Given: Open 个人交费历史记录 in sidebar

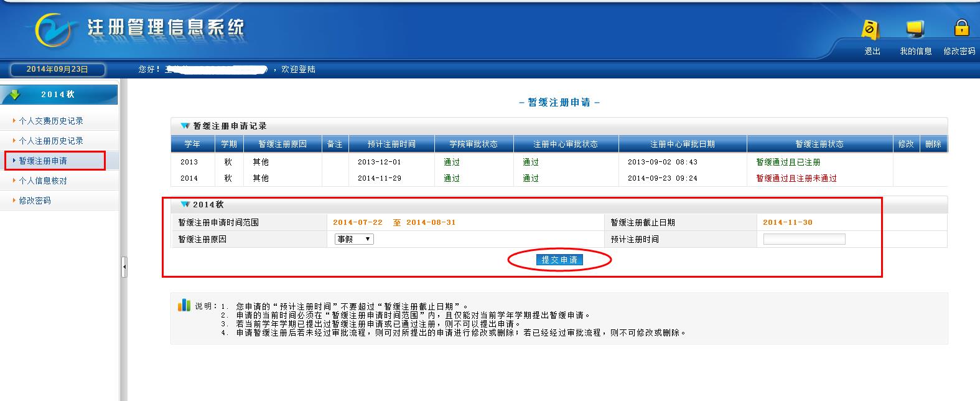Looking at the screenshot, I should (x=50, y=121).
